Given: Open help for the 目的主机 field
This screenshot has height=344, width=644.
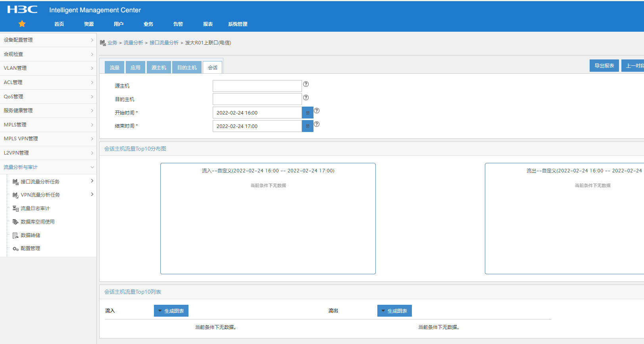Looking at the screenshot, I should (306, 97).
